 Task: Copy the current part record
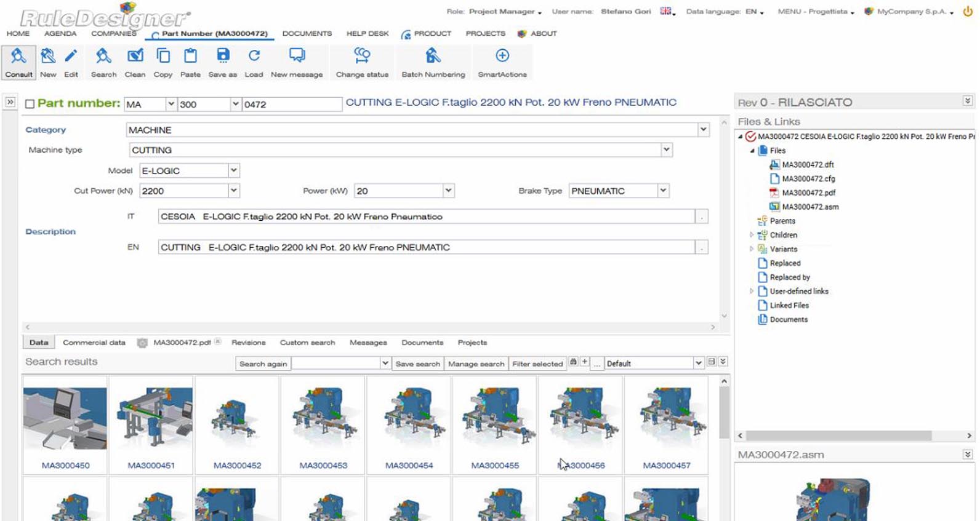click(163, 62)
